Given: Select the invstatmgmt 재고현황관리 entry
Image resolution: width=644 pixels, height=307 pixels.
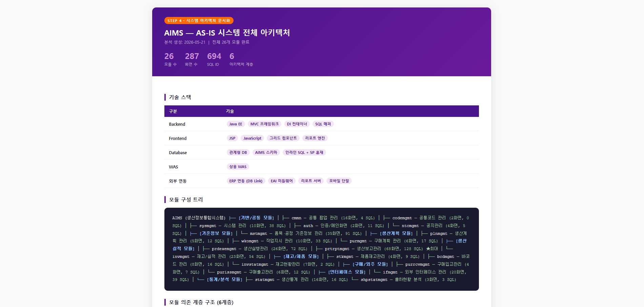Looking at the screenshot, I should pos(288,264).
